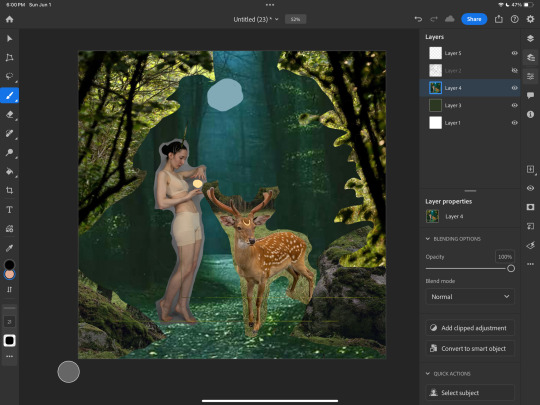Undo the last action
Screen dimensions: 540x405
click(x=418, y=19)
